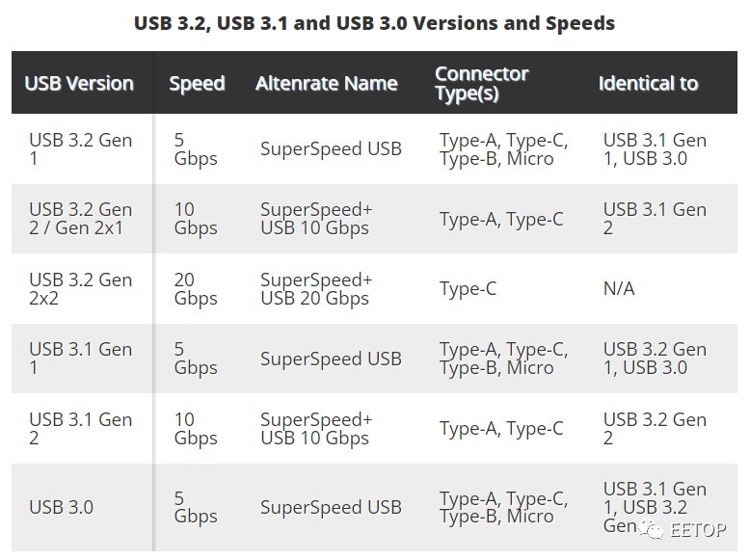Select the Speed column header

coord(197,84)
